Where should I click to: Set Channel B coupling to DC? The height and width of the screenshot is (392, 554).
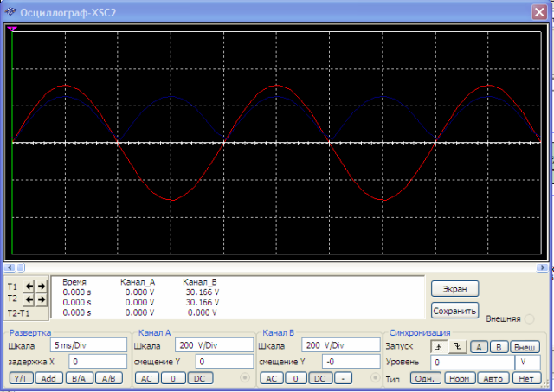coord(319,378)
